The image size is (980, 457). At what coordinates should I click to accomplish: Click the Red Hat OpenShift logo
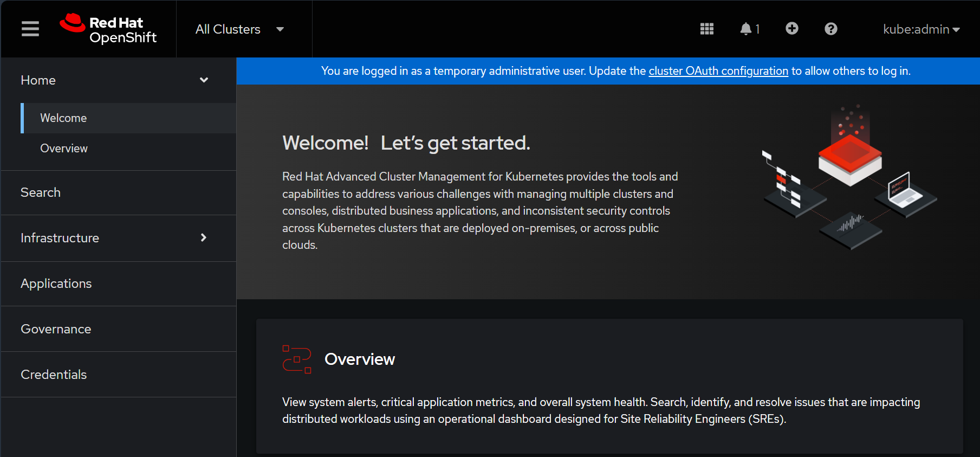[108, 29]
